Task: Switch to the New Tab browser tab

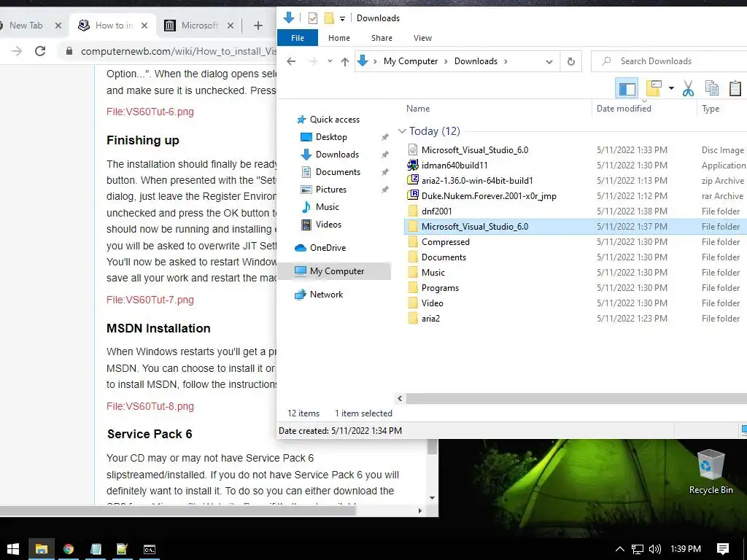Action: pos(26,26)
